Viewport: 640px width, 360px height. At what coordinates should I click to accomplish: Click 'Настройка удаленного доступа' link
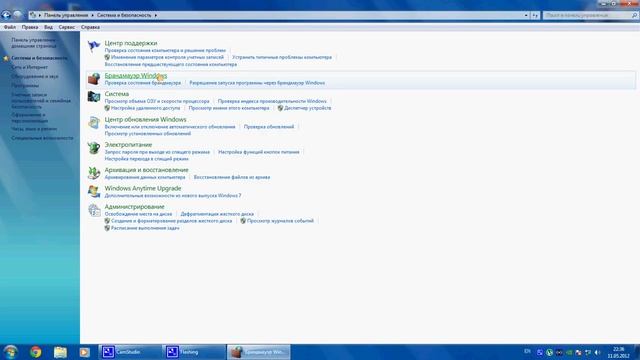pos(145,108)
